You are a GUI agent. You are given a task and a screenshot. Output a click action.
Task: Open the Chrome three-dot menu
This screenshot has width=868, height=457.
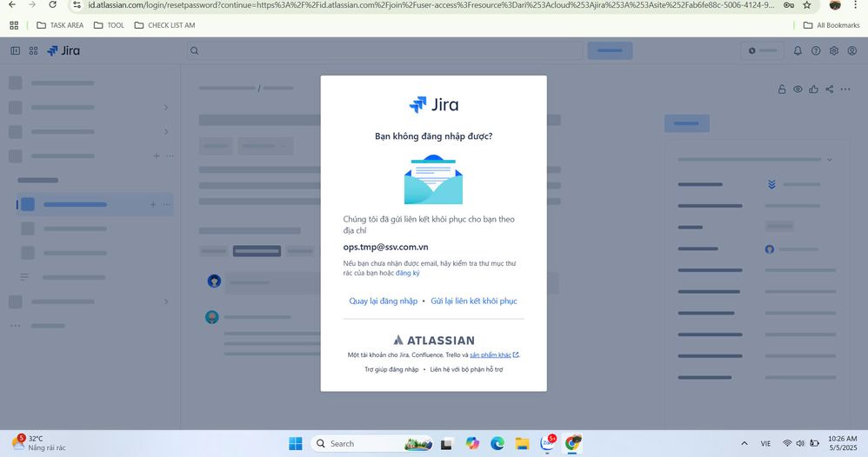click(x=855, y=5)
